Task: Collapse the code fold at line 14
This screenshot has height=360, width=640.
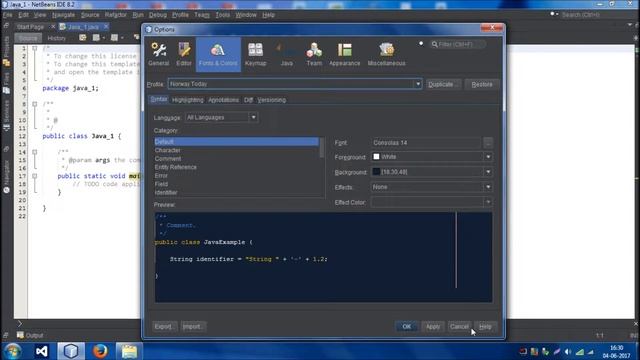Action: tap(35, 152)
